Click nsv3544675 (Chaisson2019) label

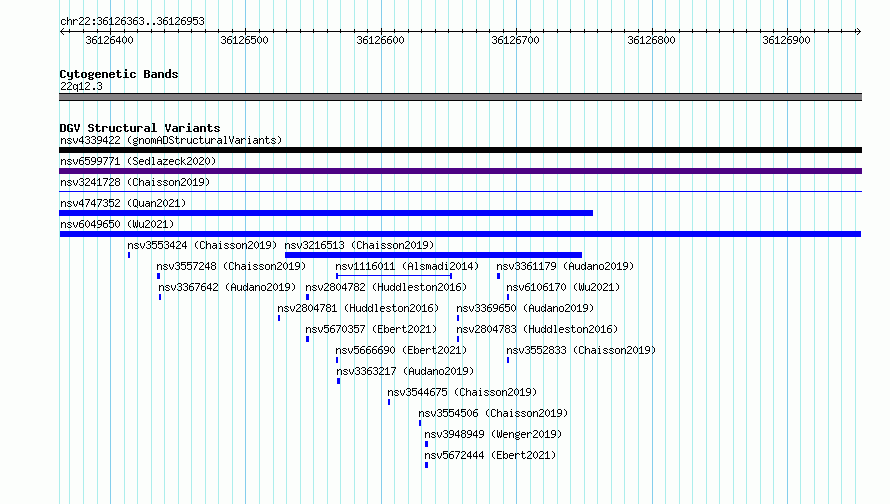[462, 392]
